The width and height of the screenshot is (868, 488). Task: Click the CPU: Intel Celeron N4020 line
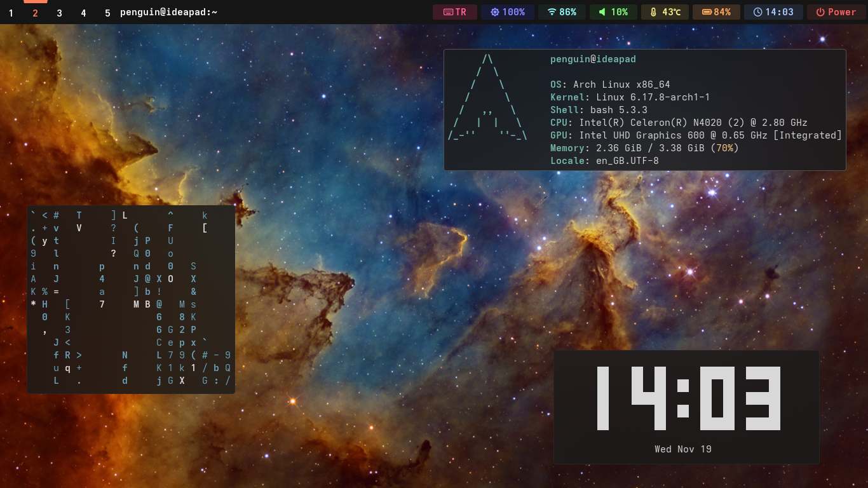[x=679, y=123]
